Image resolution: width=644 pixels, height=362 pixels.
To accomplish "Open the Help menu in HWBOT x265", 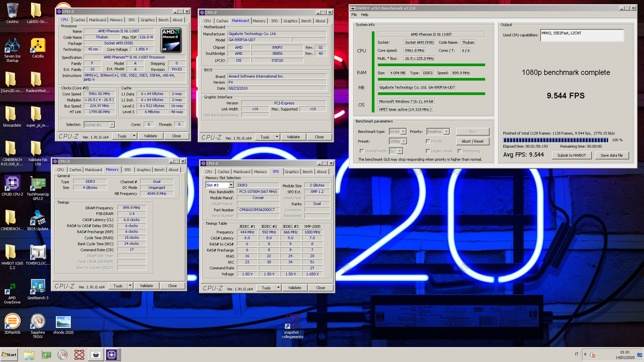I will pos(365,15).
